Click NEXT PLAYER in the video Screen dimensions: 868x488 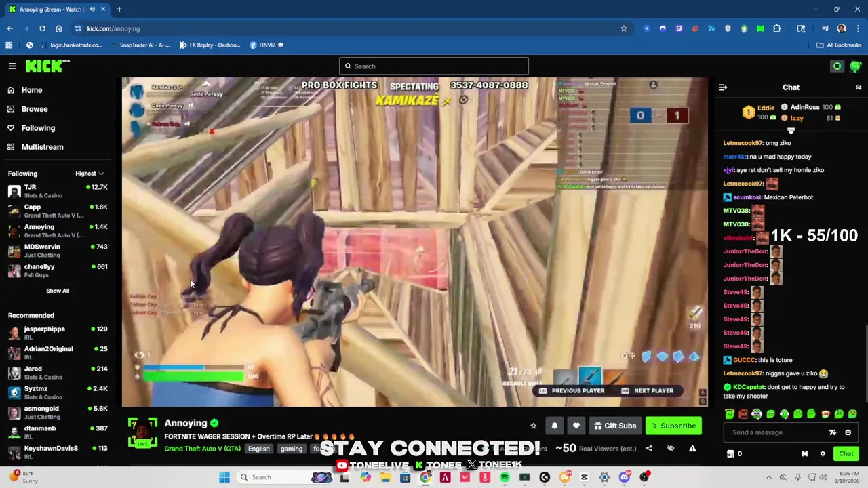pos(648,390)
